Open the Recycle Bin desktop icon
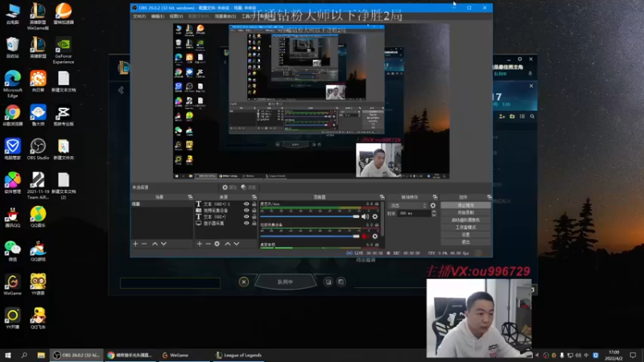Viewport: 644px width, 362px height. tap(12, 47)
